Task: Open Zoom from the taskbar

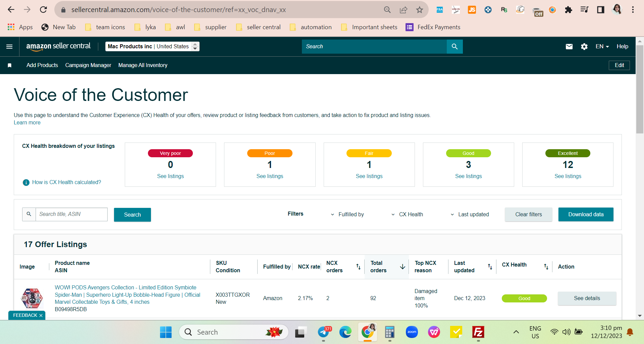Action: point(412,332)
